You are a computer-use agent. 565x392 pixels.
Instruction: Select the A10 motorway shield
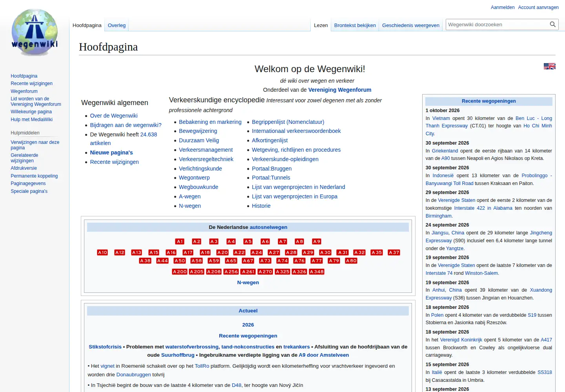point(102,252)
